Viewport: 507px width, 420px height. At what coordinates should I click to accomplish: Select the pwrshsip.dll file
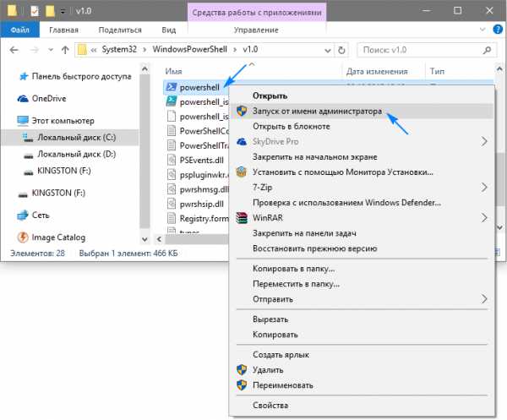tap(201, 204)
